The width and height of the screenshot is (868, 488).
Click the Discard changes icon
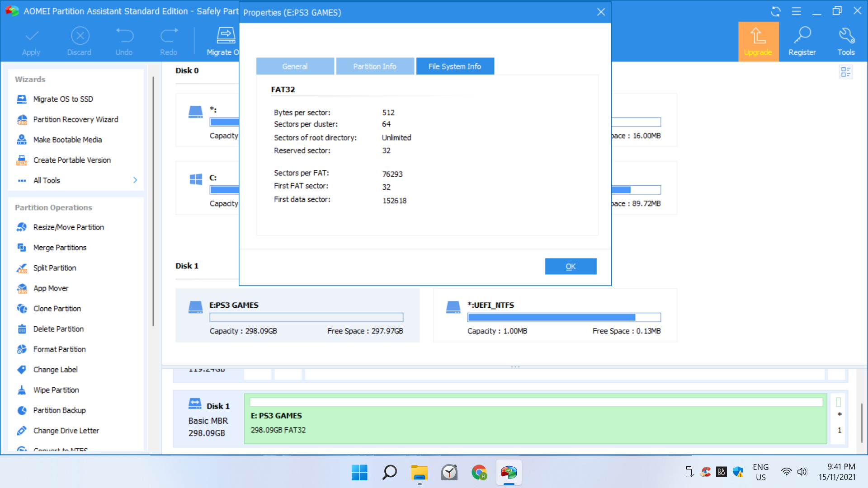click(80, 36)
